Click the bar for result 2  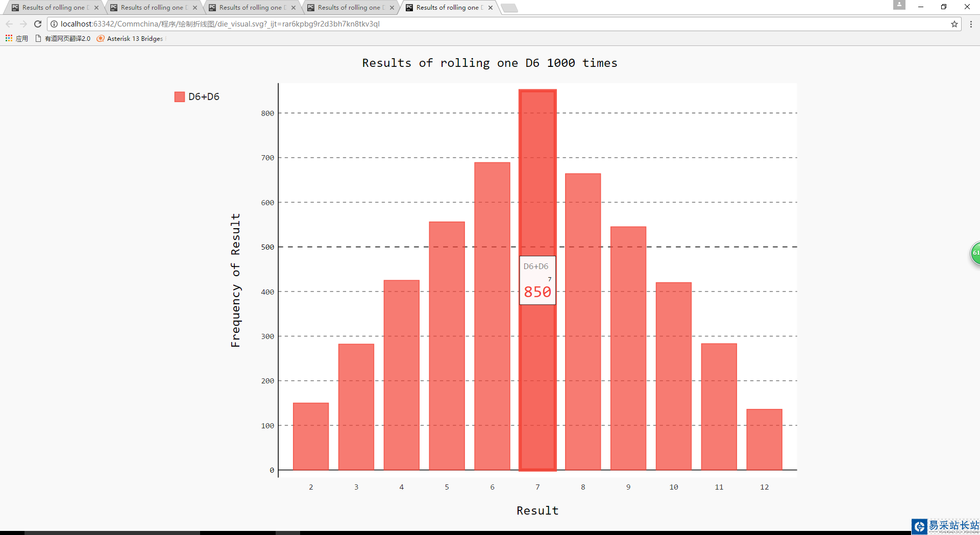point(311,436)
